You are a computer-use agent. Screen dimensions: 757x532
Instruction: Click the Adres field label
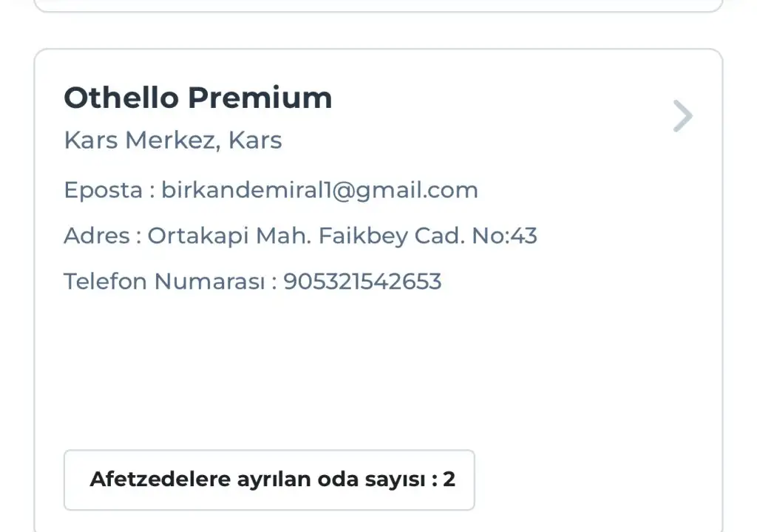coord(95,236)
